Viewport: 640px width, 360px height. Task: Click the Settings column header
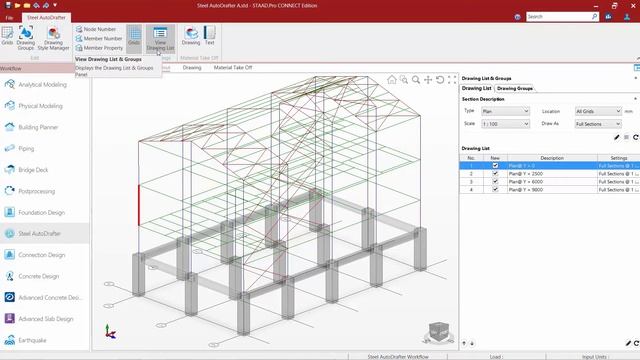click(618, 158)
